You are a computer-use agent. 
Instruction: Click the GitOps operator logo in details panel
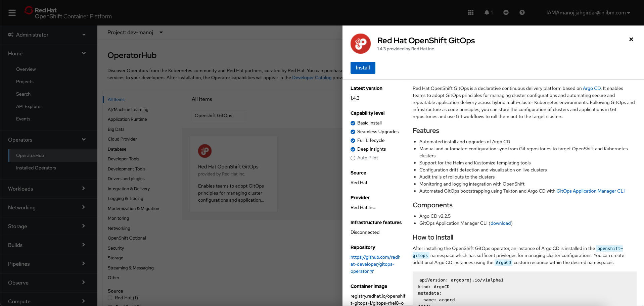[x=361, y=44]
